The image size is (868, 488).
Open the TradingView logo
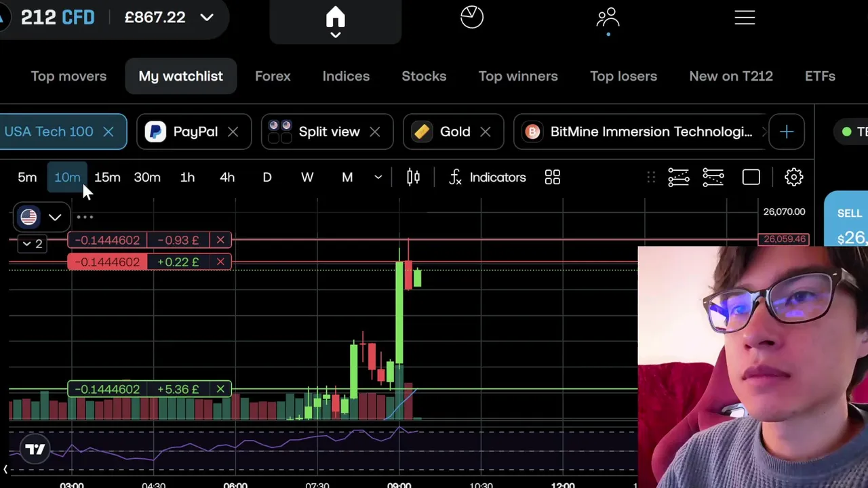(x=35, y=449)
